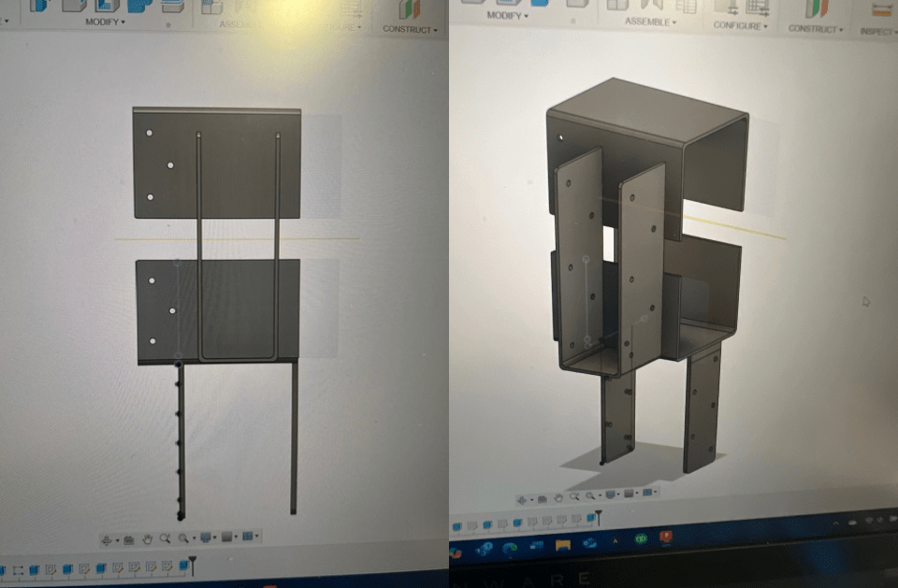Viewport: 898px width, 588px height.
Task: Click Construct plane icon in left toolbar
Action: [x=409, y=9]
